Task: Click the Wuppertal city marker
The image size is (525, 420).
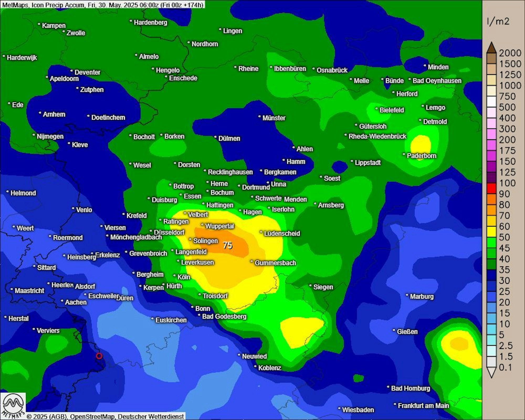Action: coord(202,225)
